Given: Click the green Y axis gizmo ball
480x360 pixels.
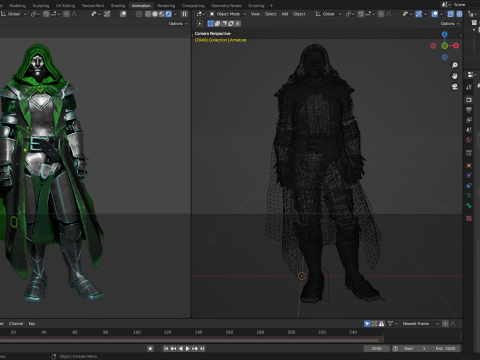Looking at the screenshot, I should [x=444, y=46].
